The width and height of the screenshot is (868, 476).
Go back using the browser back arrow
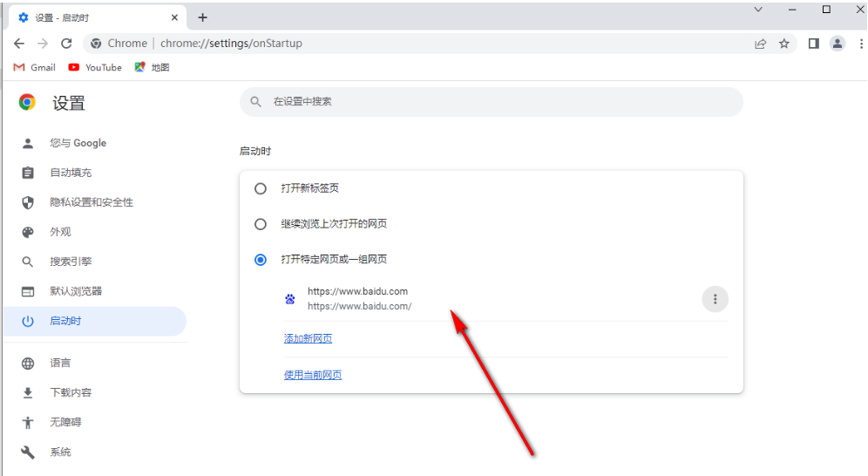[19, 44]
